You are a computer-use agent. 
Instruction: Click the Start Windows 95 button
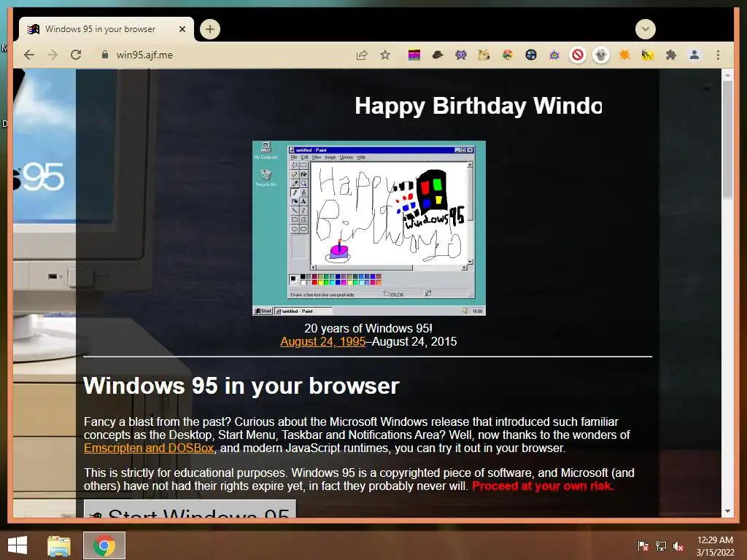(190, 508)
